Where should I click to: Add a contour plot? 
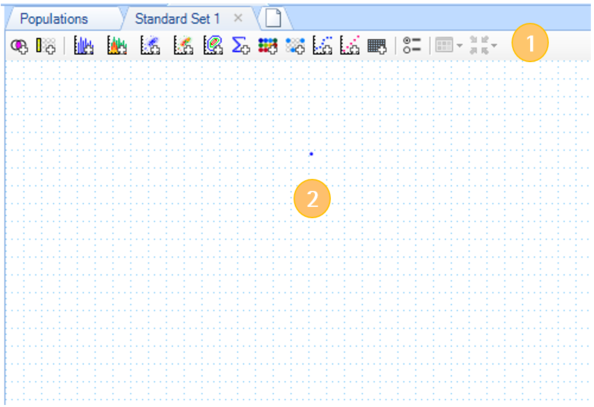pyautogui.click(x=213, y=45)
